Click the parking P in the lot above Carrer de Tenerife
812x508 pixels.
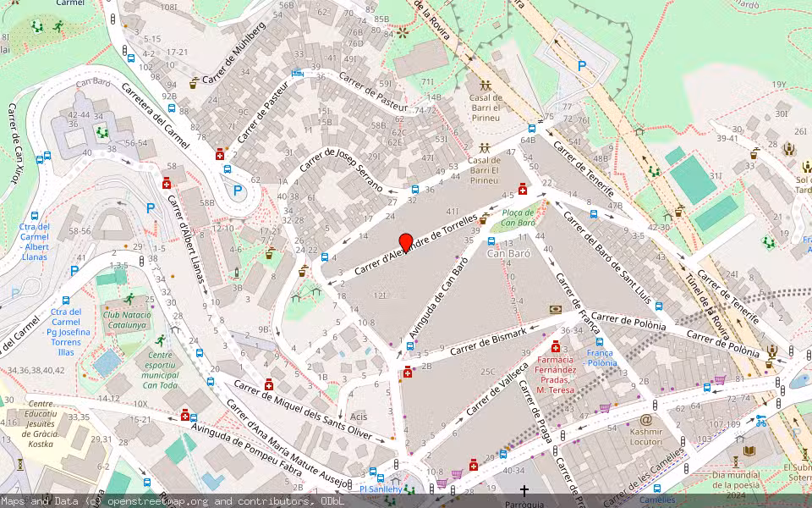click(582, 66)
